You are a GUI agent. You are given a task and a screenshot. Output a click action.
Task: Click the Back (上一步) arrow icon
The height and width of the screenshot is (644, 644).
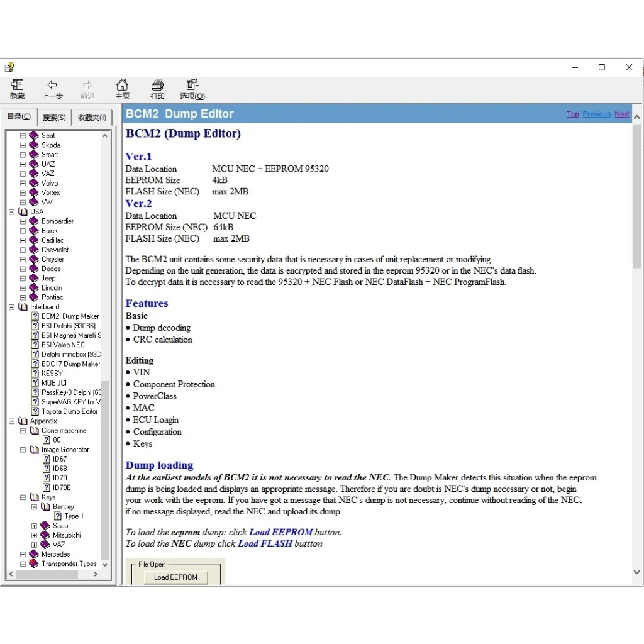coord(52,85)
